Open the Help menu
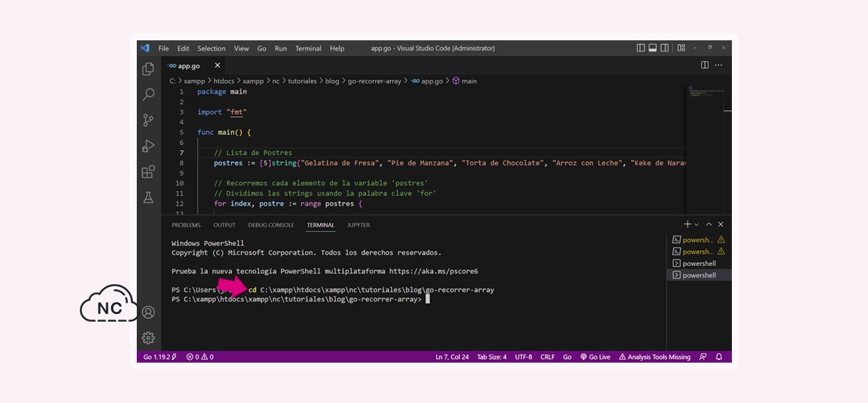Screen dimensions: 868x403 pyautogui.click(x=337, y=49)
